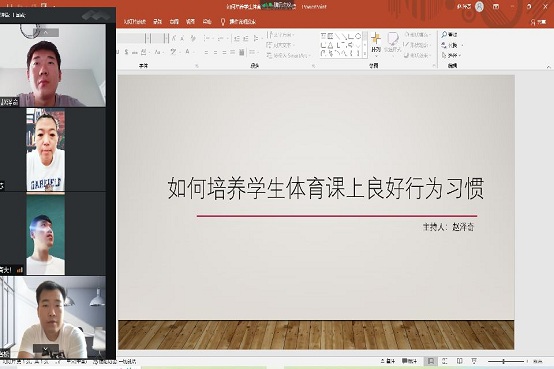Open the Paragraph dialog launcher
Viewport: 554px width, 369px height.
[313, 66]
